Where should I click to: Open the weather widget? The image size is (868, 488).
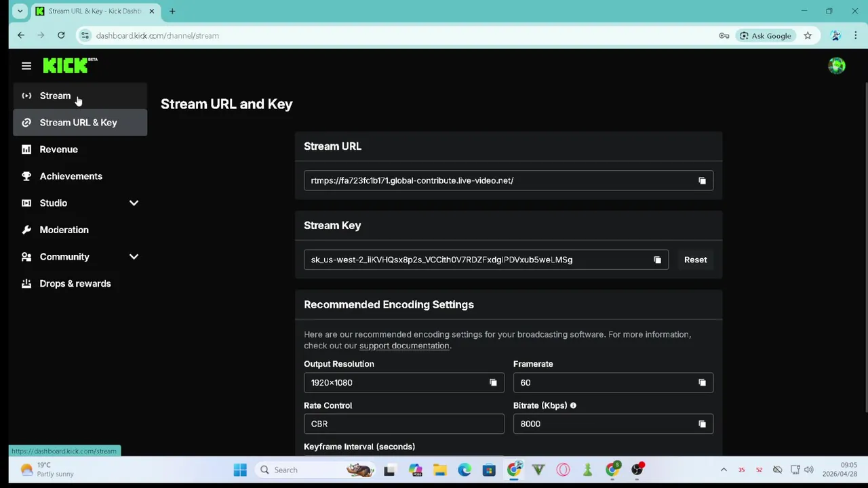click(x=47, y=470)
